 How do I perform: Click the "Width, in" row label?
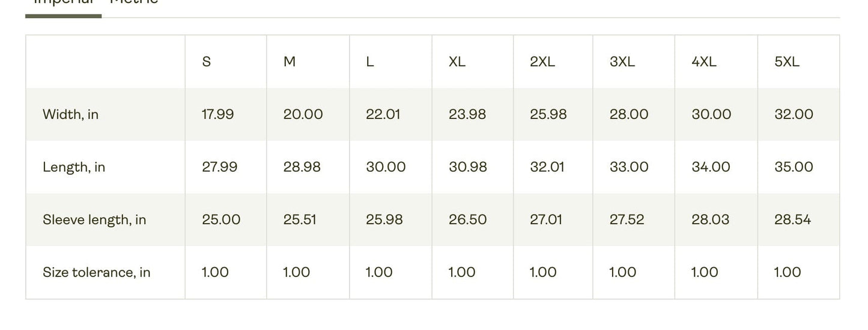70,114
